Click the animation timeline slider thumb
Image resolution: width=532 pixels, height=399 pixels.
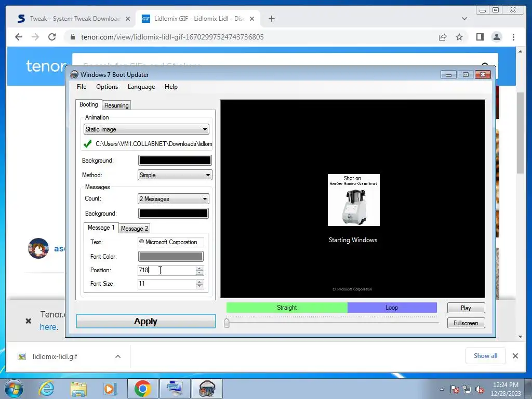point(227,322)
